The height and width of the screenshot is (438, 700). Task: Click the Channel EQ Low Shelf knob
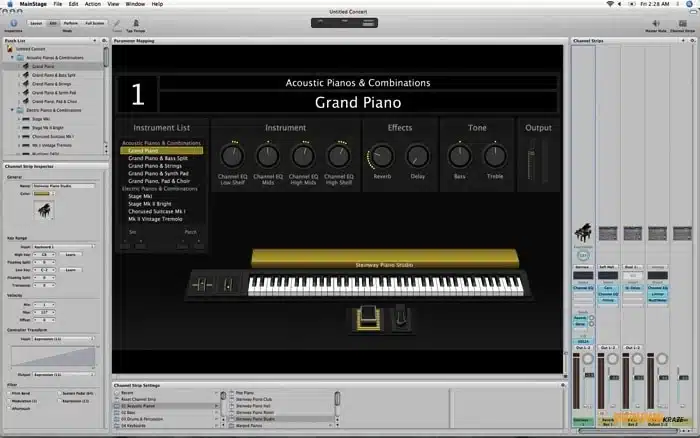pyautogui.click(x=232, y=156)
